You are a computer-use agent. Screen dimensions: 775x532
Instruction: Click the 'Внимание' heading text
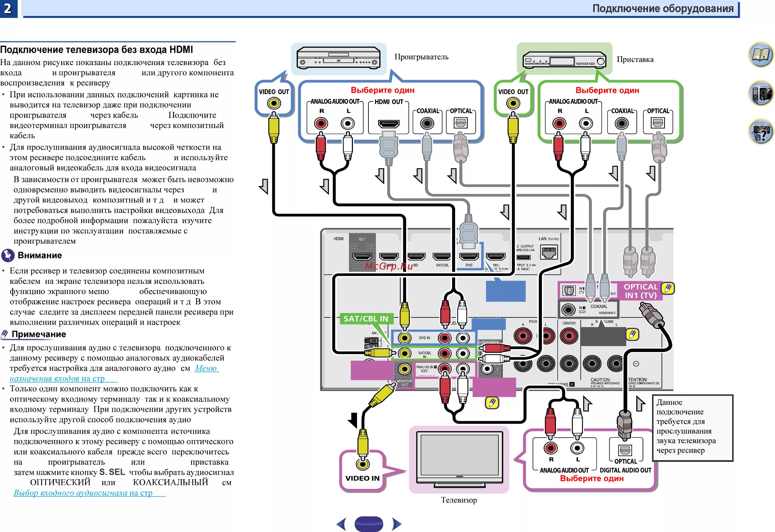pos(40,255)
